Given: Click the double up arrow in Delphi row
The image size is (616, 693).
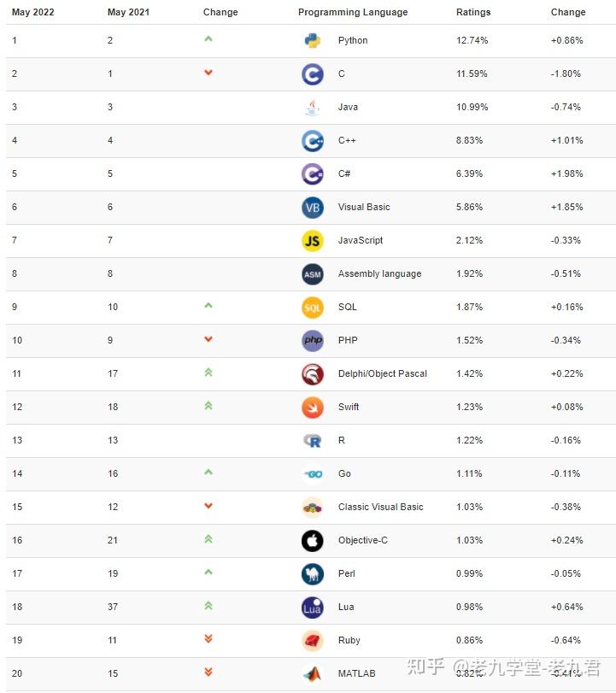Looking at the screenshot, I should (x=208, y=373).
